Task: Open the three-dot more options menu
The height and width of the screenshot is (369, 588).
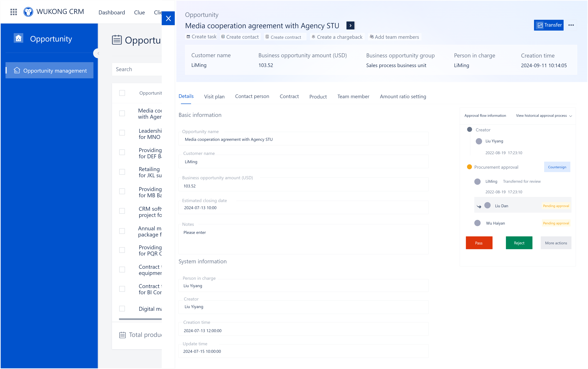Action: (571, 25)
